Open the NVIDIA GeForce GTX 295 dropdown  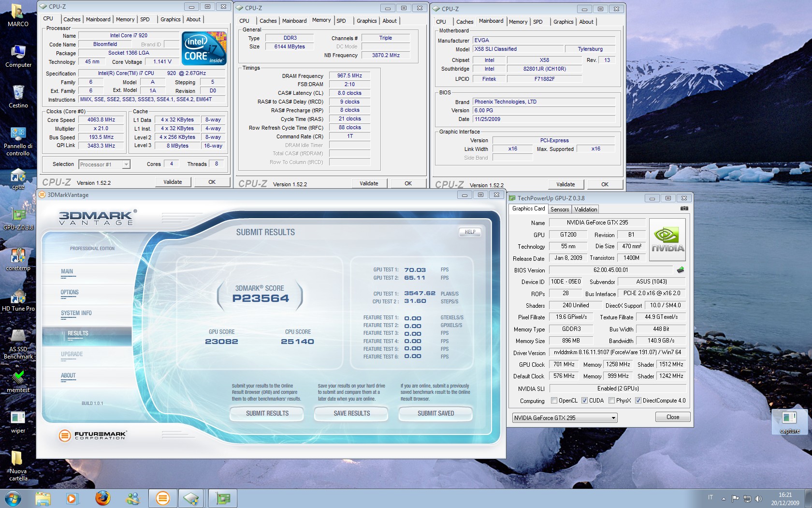point(565,418)
